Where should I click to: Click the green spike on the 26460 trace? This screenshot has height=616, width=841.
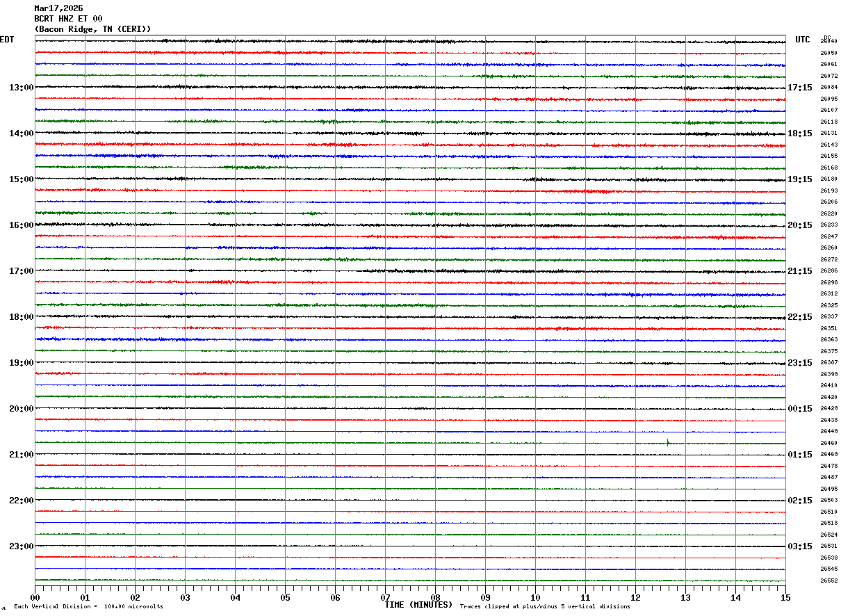pyautogui.click(x=668, y=441)
